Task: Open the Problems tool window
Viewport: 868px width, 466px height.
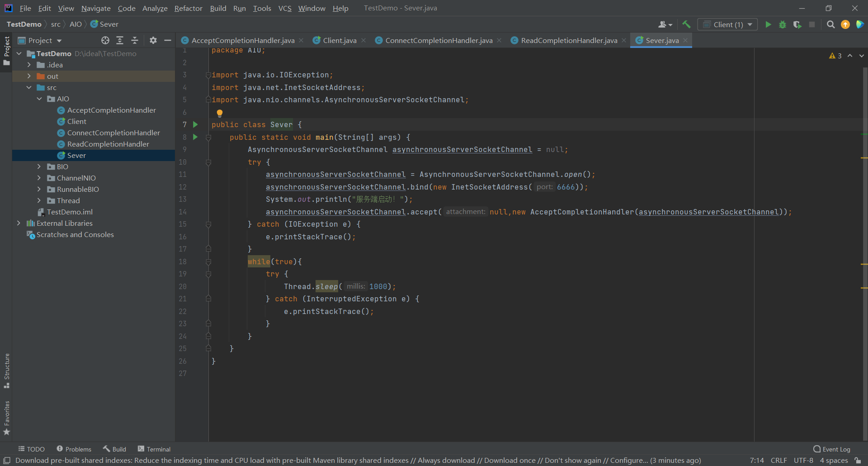Action: point(74,449)
